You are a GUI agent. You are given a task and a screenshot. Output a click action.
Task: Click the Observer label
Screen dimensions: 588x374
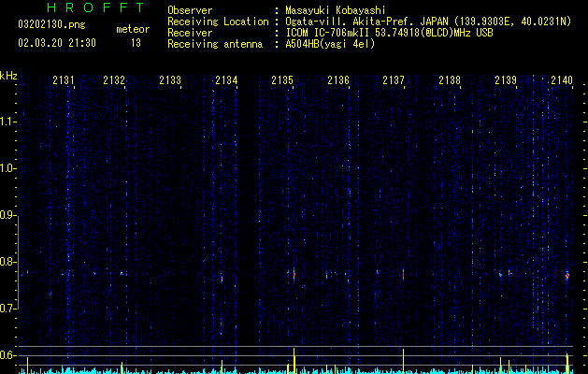tap(190, 10)
